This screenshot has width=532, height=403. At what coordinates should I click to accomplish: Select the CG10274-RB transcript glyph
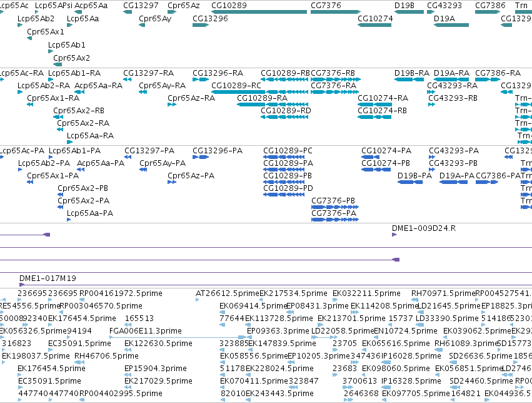tap(374, 117)
